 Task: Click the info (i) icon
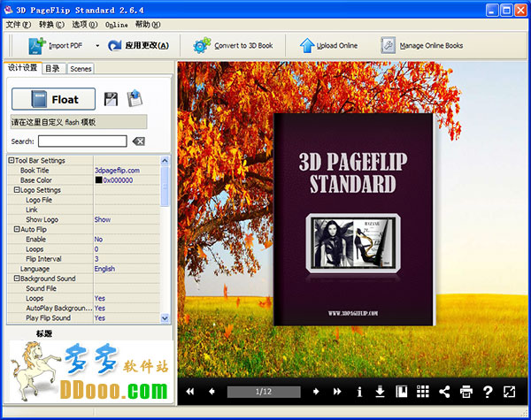click(x=359, y=392)
